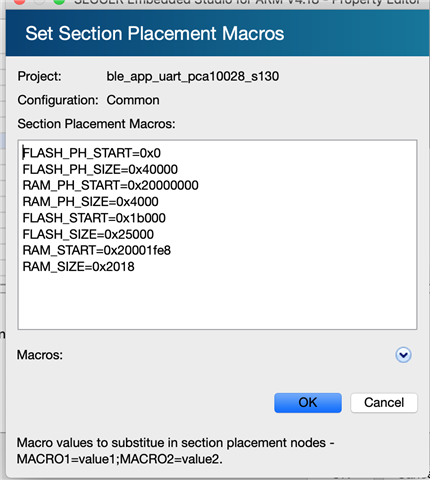Confirm with the OK button
The image size is (430, 480).
tap(308, 403)
